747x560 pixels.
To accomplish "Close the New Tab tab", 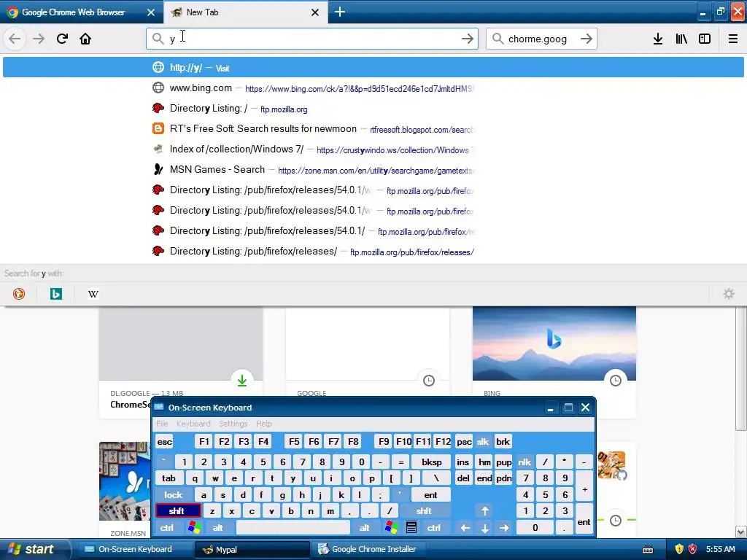I will [315, 12].
